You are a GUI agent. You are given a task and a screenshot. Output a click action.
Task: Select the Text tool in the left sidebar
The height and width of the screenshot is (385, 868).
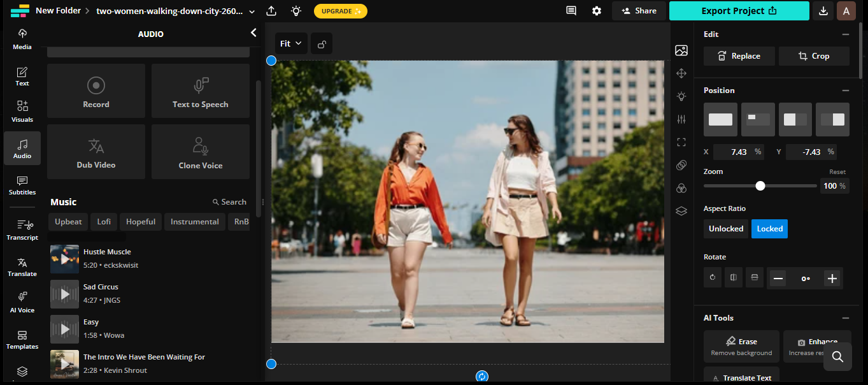(x=22, y=76)
